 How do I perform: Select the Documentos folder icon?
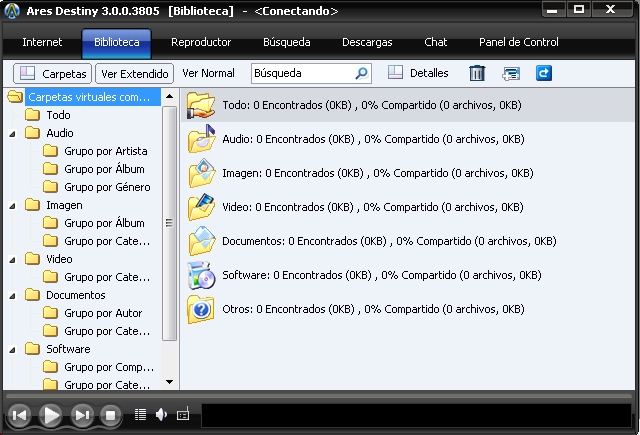click(202, 241)
